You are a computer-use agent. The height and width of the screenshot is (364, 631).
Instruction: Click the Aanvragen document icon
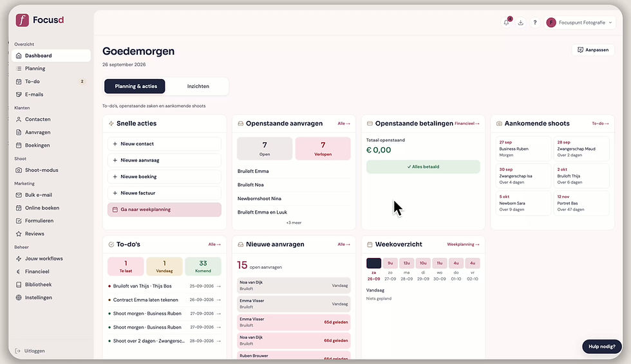click(x=19, y=132)
